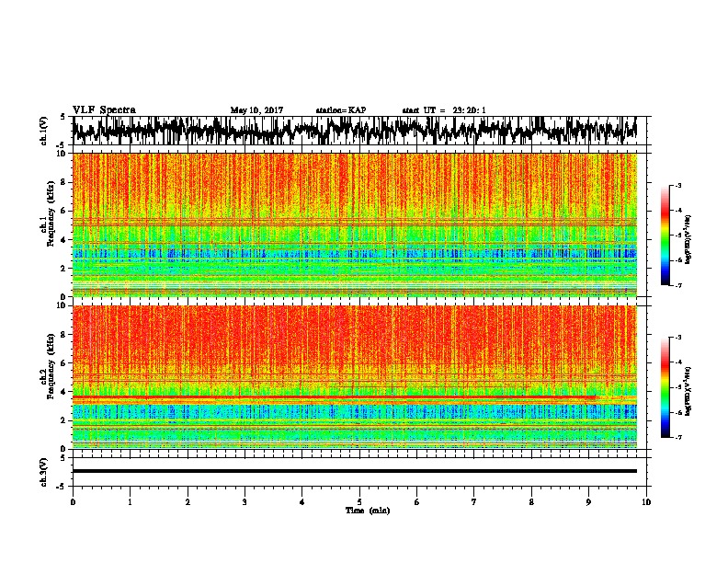Click the "8" kHz tick on ch.1 spectrogram
This screenshot has height=563, width=728.
pyautogui.click(x=64, y=182)
